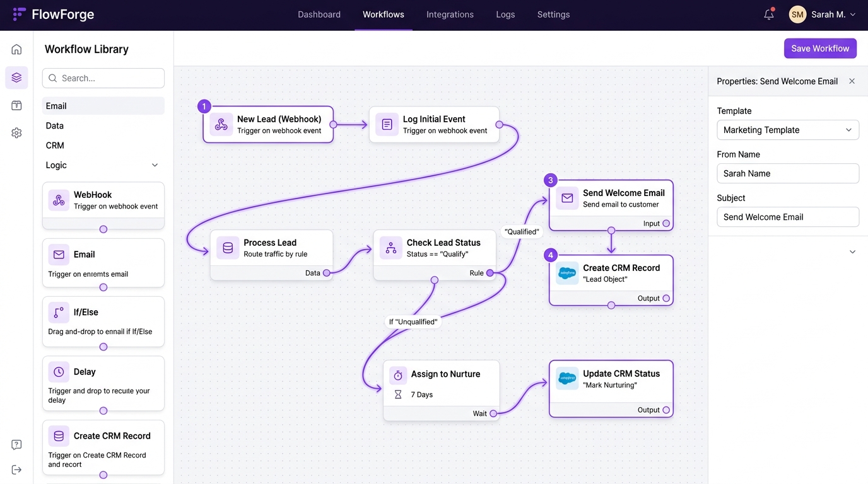Click the output port of Log Initial Event
This screenshot has width=868, height=484.
(499, 124)
